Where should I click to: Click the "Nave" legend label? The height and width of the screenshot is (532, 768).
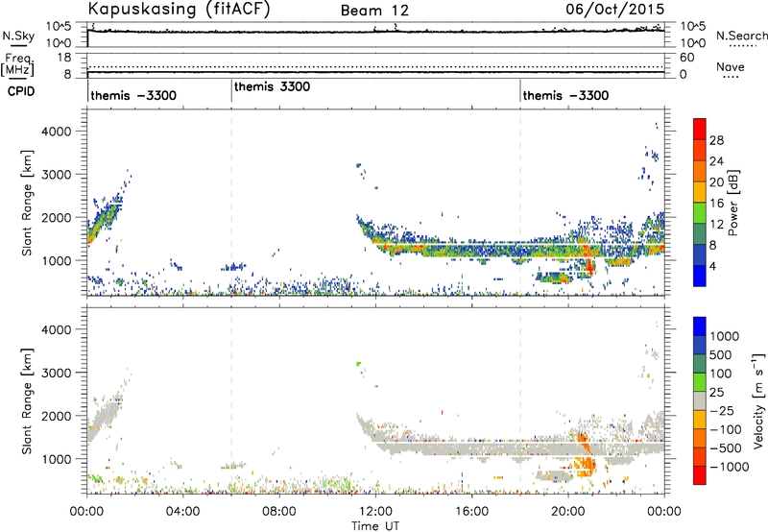[731, 66]
